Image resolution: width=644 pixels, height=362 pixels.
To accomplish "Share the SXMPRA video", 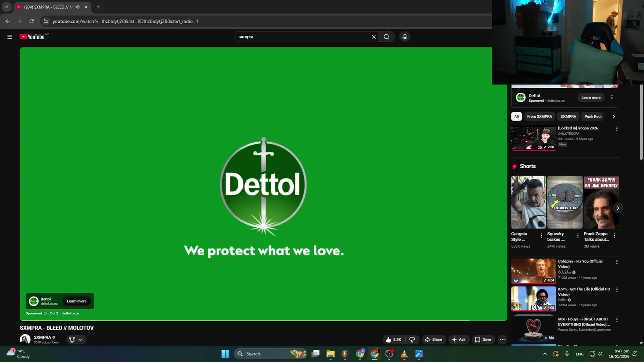I will pos(433,340).
